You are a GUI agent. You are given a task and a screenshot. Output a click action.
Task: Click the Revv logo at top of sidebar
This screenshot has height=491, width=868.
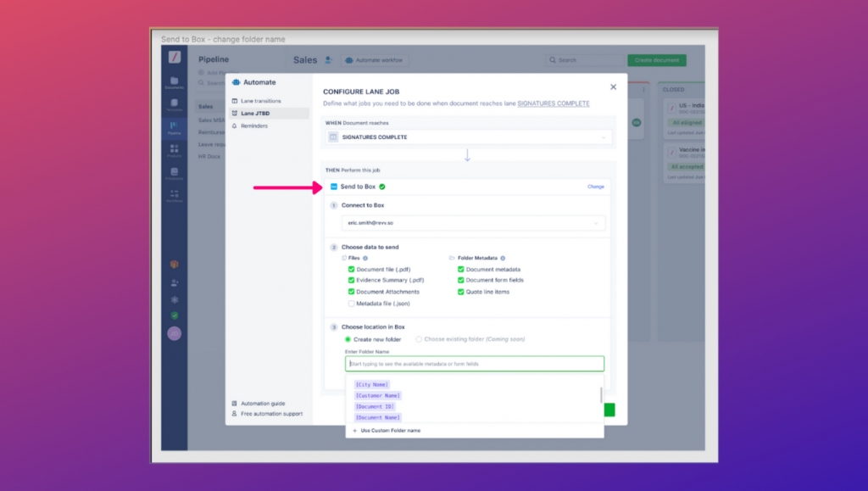pos(175,57)
